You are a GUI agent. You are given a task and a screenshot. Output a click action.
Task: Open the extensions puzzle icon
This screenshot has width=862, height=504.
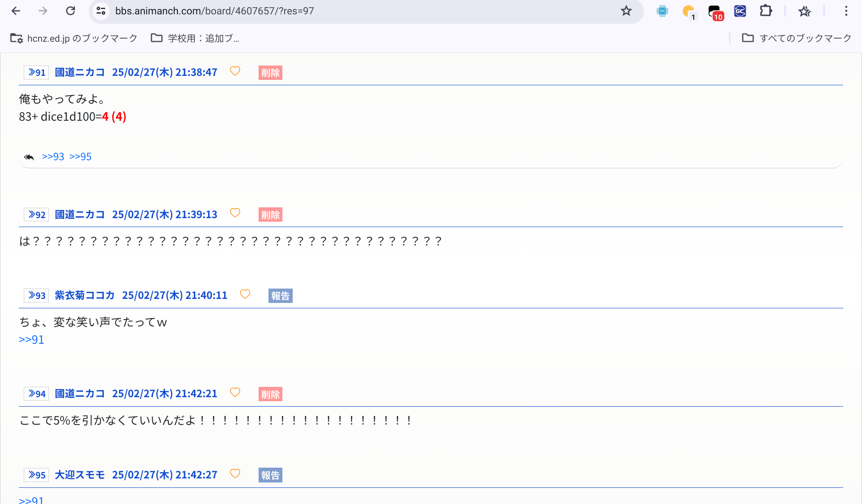pyautogui.click(x=765, y=11)
